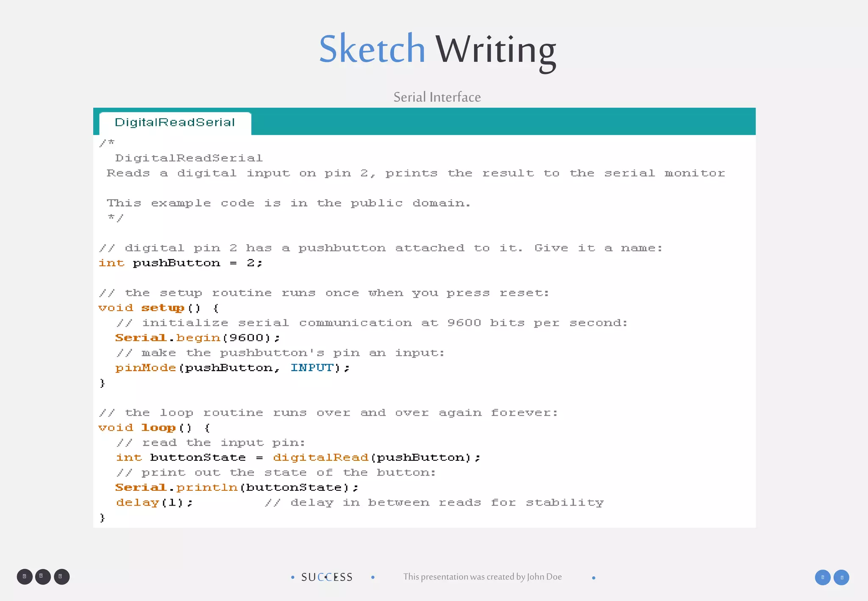Click the Serial Interface subtitle
This screenshot has height=601, width=868.
coord(437,97)
